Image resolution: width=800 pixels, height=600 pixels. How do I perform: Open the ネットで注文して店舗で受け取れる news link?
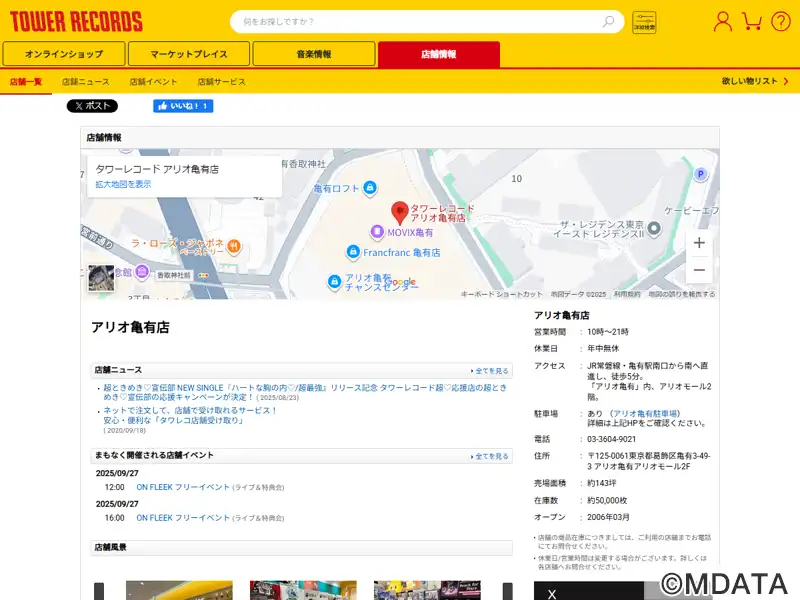(190, 415)
